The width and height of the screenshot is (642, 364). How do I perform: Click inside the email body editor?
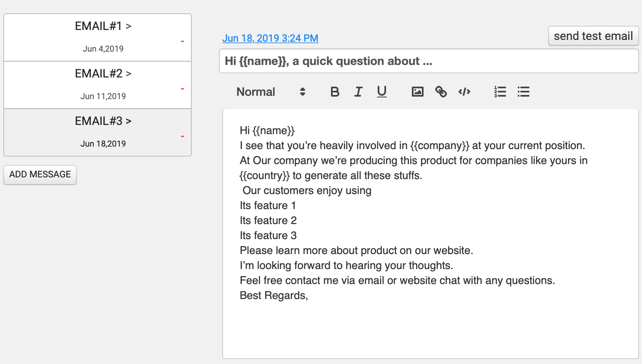point(430,325)
